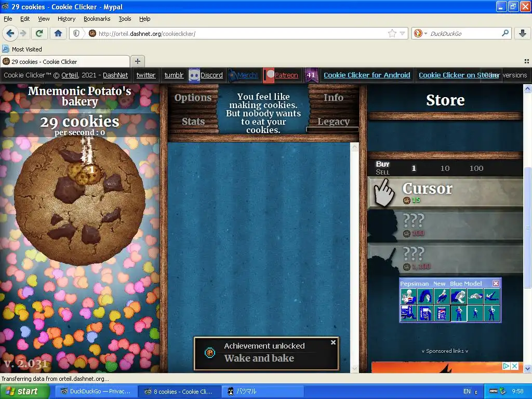Click the golden cookie on big cookie
Viewport: 532px width, 399px height.
tap(84, 173)
